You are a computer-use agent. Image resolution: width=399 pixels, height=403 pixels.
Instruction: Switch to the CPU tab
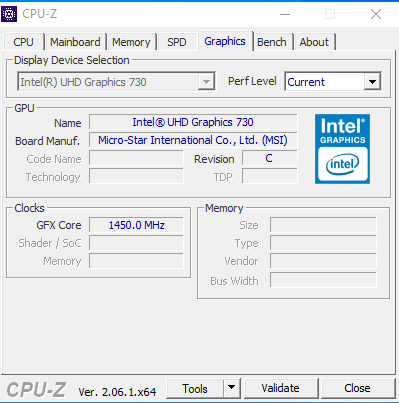[23, 42]
